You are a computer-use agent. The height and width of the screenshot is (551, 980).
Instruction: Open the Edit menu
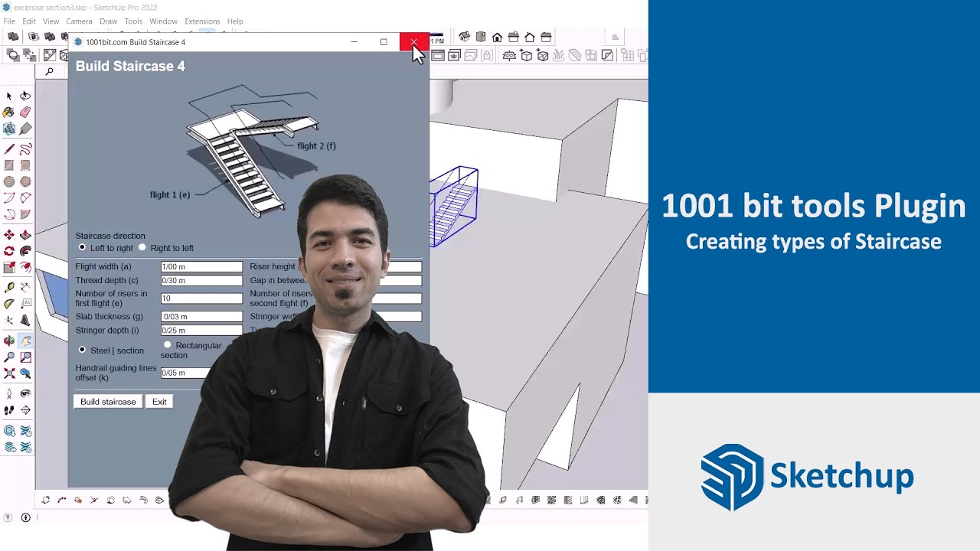click(x=29, y=21)
